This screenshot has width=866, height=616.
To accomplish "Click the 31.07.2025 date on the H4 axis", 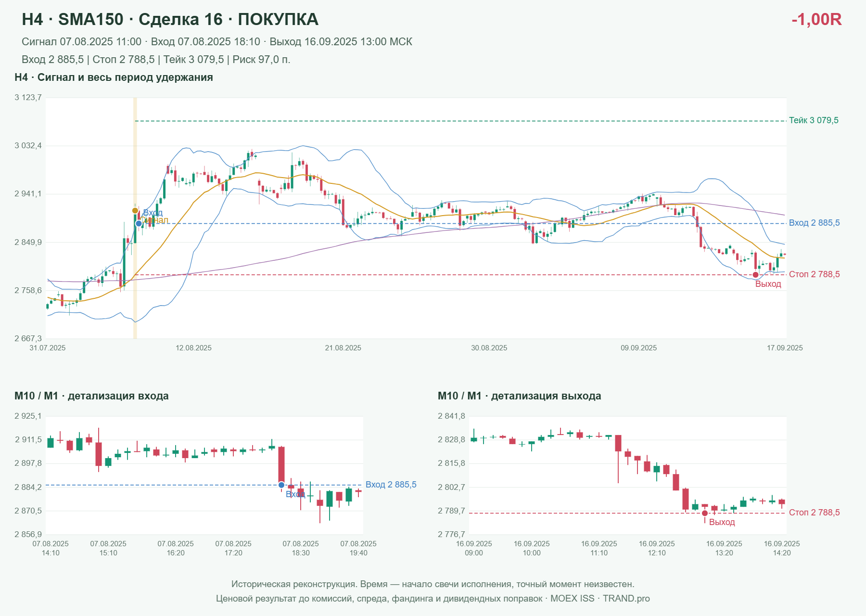I will coord(48,348).
